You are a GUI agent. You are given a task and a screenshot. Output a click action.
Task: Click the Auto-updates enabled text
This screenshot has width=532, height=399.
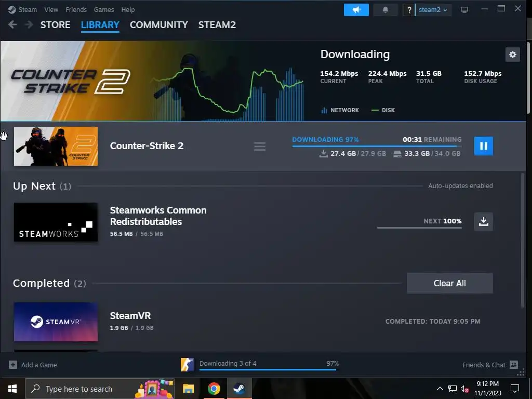[460, 186]
